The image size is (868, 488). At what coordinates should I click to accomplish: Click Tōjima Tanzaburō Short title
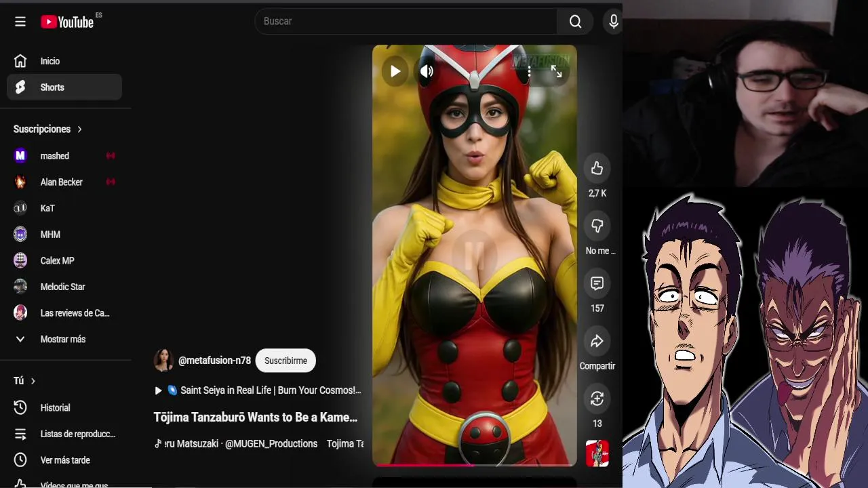(256, 418)
